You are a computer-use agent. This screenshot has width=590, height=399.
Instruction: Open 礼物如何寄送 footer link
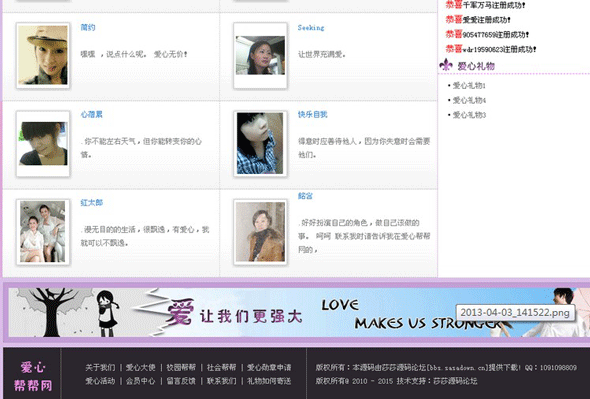269,381
